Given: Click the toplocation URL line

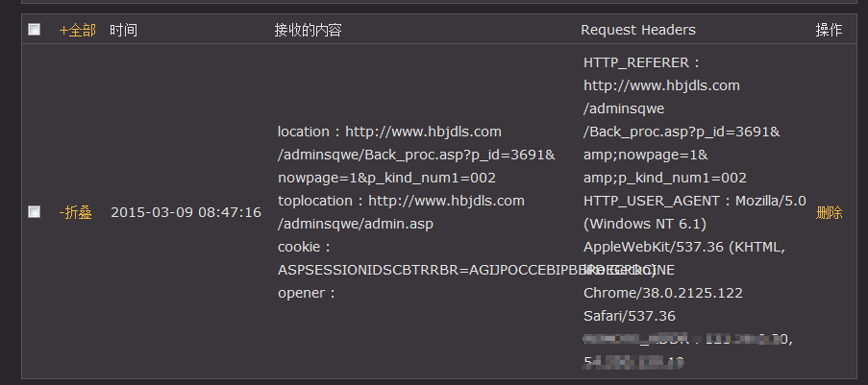Looking at the screenshot, I should pyautogui.click(x=402, y=201).
